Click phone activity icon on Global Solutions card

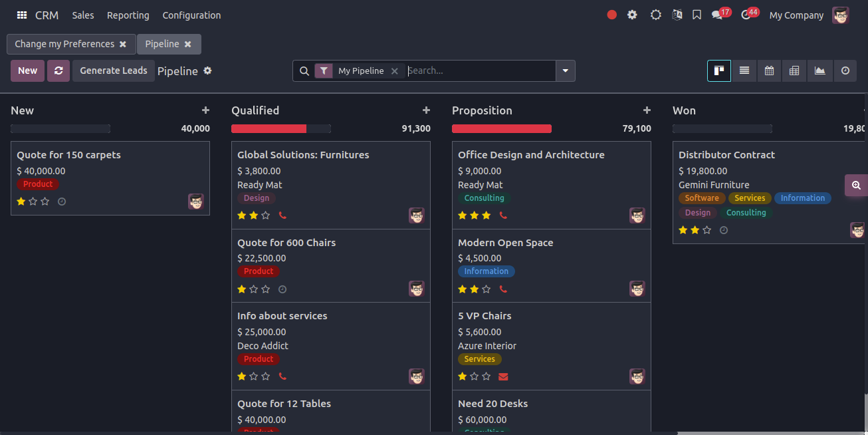point(282,216)
